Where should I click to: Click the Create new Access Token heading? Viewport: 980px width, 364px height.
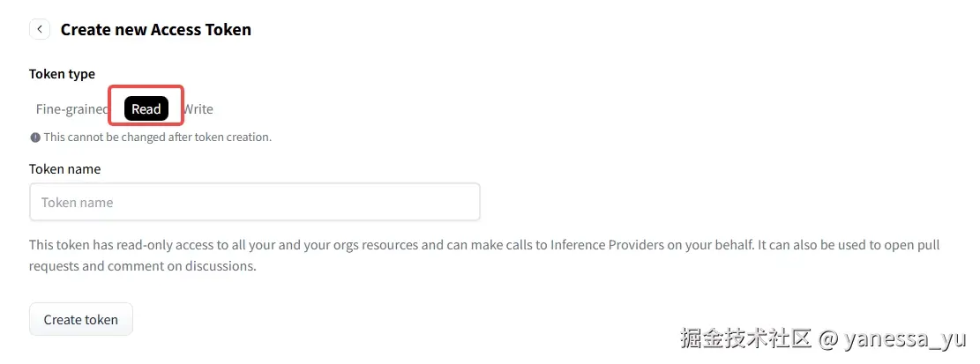[155, 29]
